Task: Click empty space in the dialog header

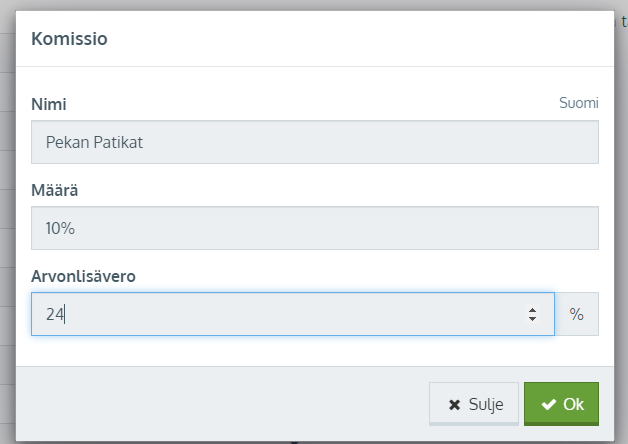Action: (x=360, y=39)
